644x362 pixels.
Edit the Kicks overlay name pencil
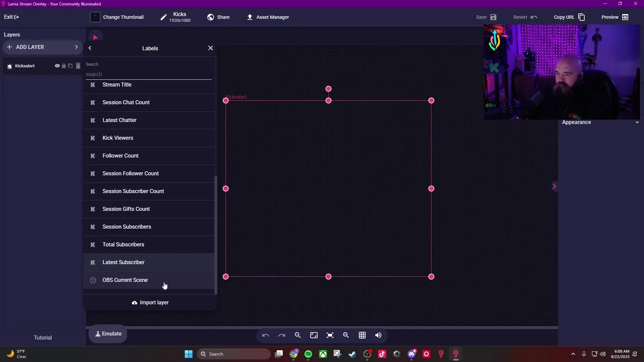pyautogui.click(x=164, y=17)
